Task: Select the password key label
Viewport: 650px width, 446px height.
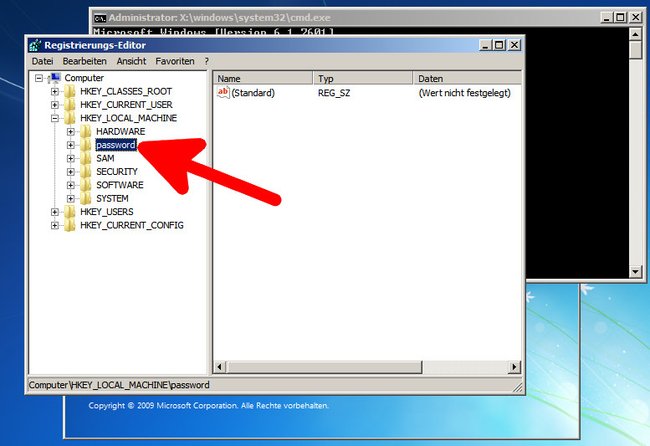Action: coord(116,145)
